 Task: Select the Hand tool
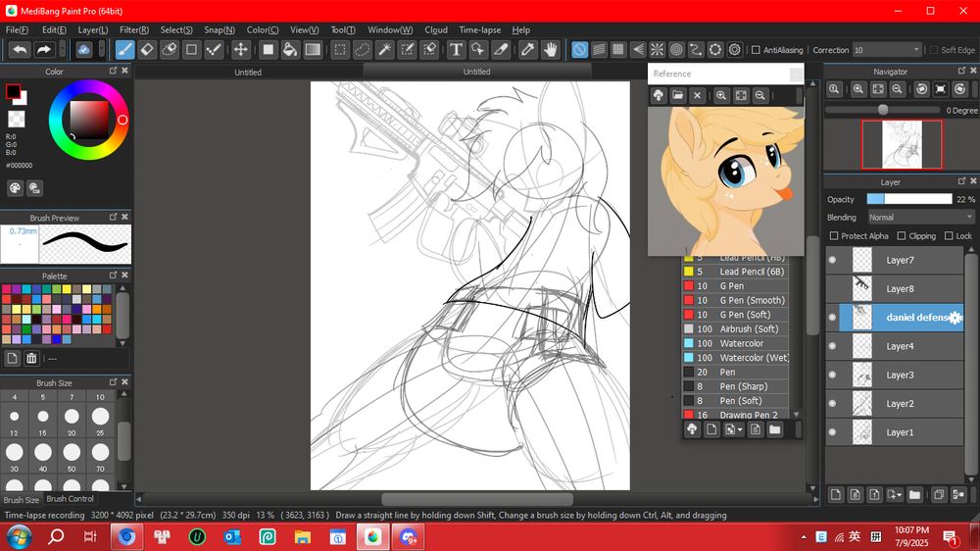click(550, 50)
